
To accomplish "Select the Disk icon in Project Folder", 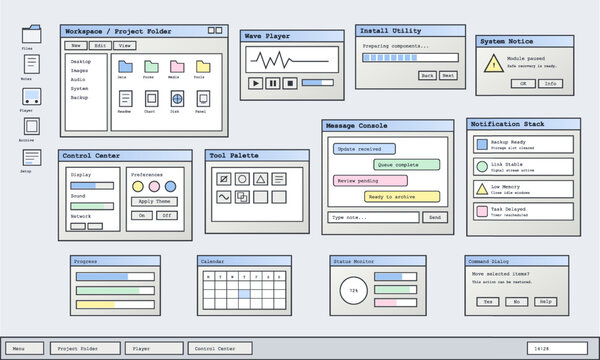I will [x=177, y=99].
